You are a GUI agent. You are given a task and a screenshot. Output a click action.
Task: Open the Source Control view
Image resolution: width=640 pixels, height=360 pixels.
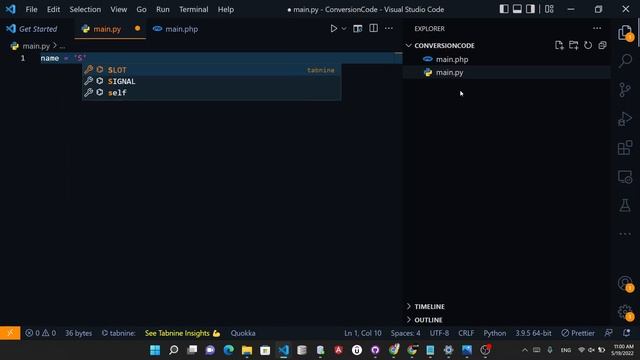(625, 90)
